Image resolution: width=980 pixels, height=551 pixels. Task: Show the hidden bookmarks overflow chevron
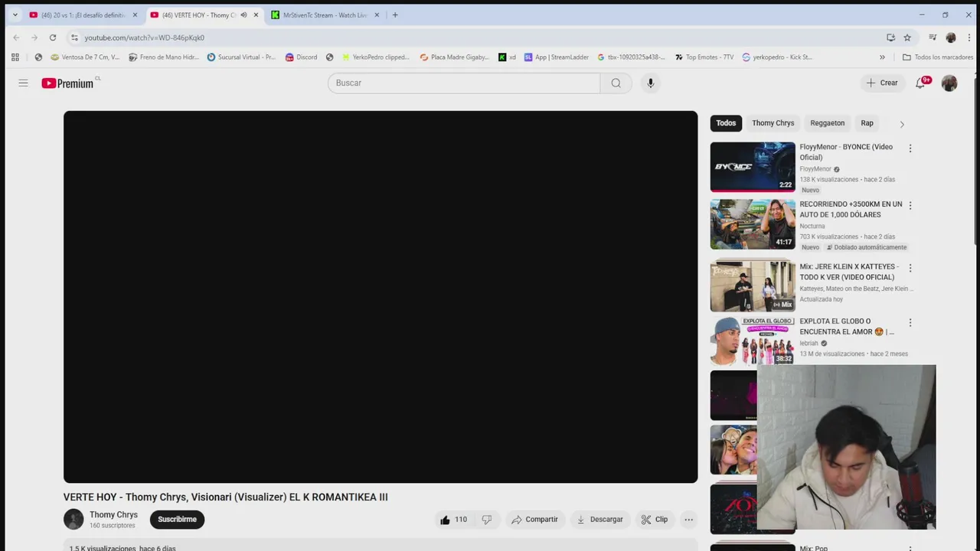click(882, 57)
